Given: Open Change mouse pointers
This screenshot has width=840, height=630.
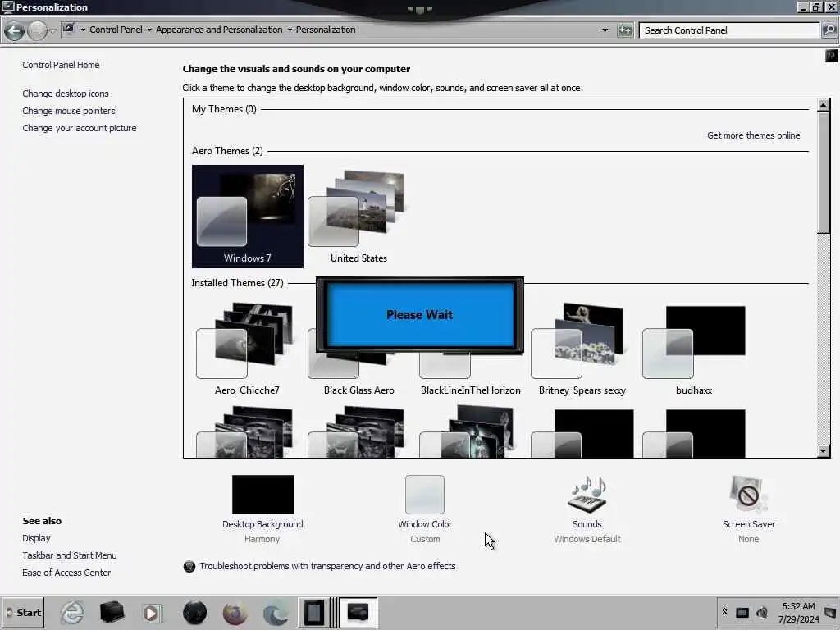Looking at the screenshot, I should click(x=69, y=111).
